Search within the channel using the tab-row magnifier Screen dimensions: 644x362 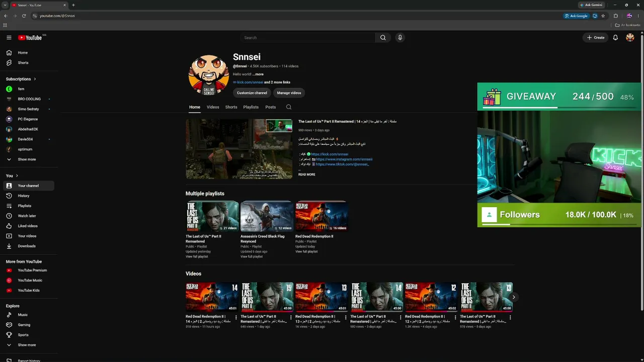coord(288,107)
